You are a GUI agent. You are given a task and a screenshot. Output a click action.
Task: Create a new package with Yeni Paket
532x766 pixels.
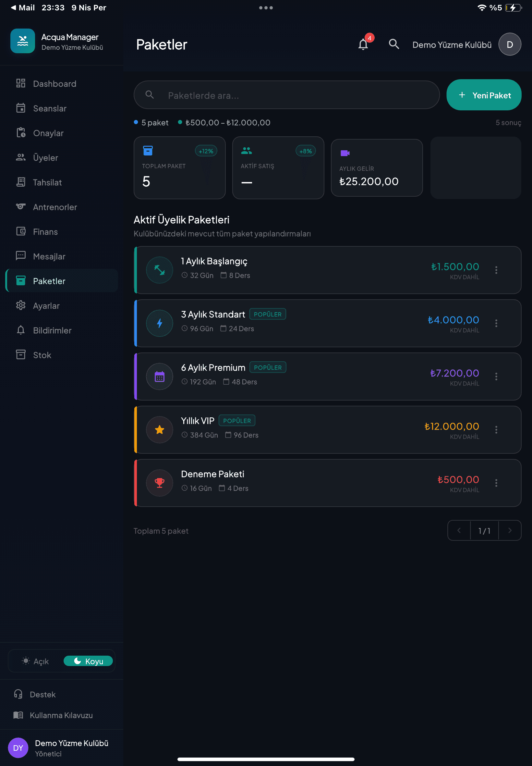point(484,95)
